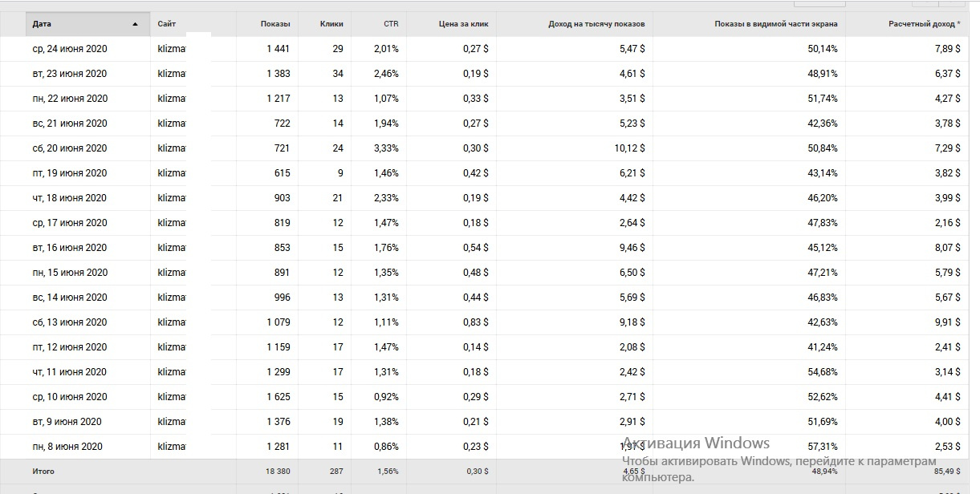Click the 0,83 $ cost per click cell
Screen dimensions: 980x494
476,322
